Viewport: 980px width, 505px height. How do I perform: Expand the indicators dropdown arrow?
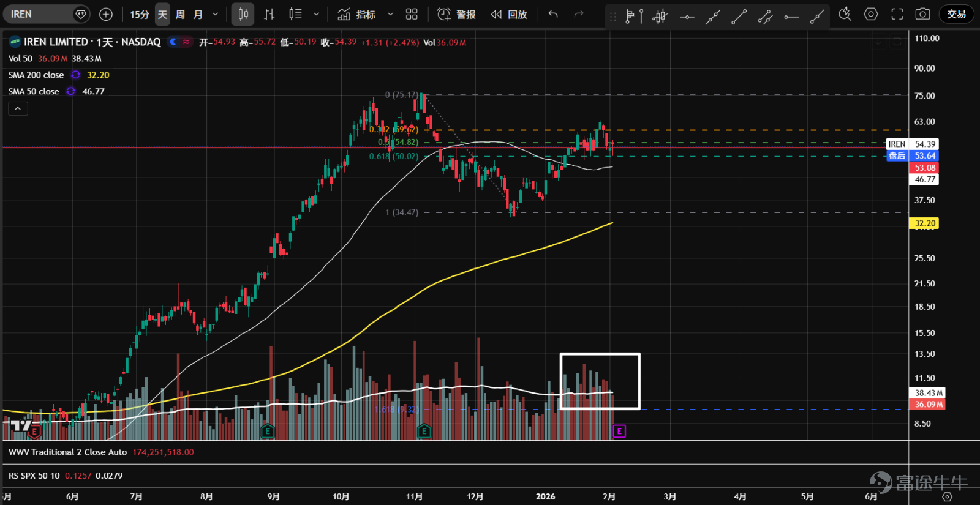click(x=390, y=14)
